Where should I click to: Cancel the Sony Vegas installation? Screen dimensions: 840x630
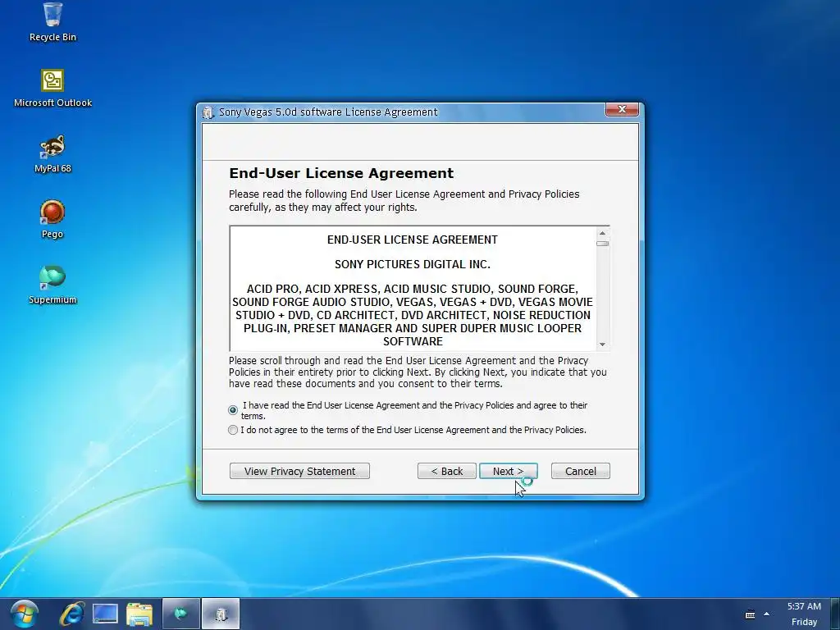click(581, 471)
